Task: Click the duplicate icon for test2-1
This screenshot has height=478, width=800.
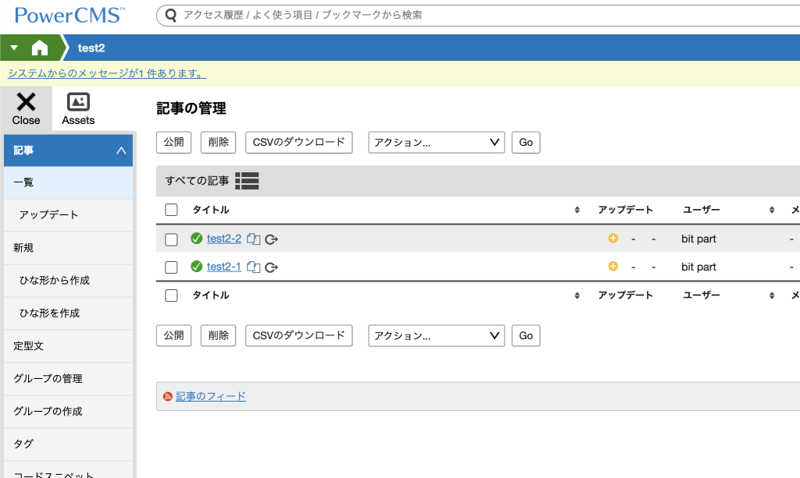Action: (254, 267)
